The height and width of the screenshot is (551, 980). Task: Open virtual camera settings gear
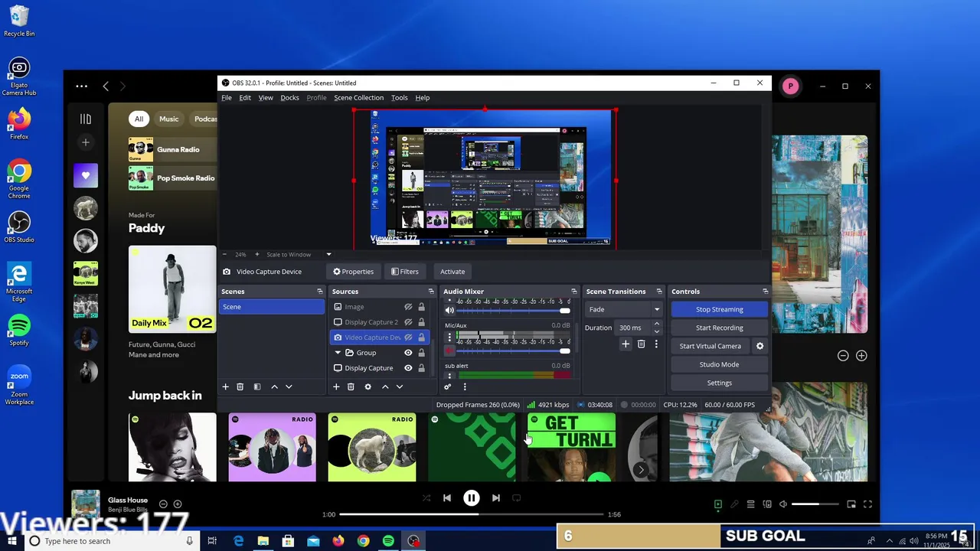tap(760, 346)
